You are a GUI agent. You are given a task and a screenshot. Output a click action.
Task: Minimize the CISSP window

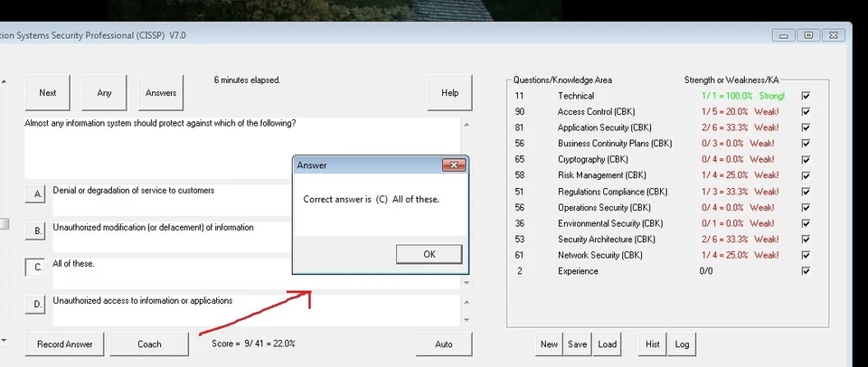784,35
